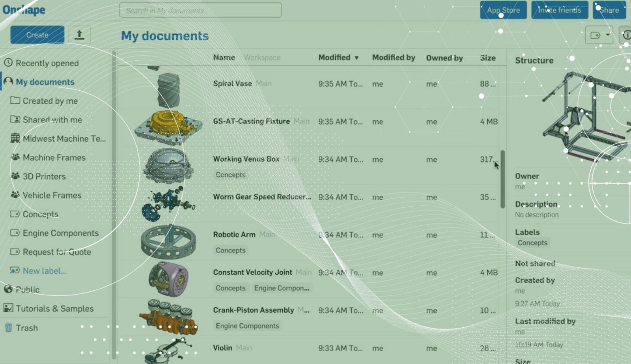The width and height of the screenshot is (631, 364).
Task: Sort by Modified column arrow
Action: click(x=357, y=58)
